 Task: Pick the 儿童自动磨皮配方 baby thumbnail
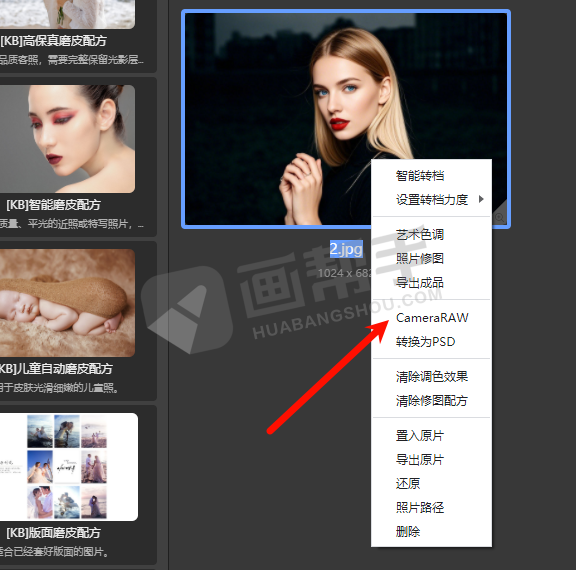pos(67,303)
